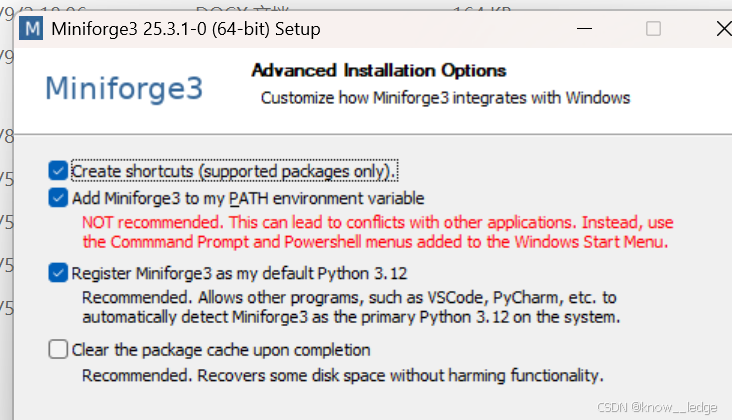Click the red NOT recommended warning text
Viewport: 732px width, 420px height.
click(378, 232)
